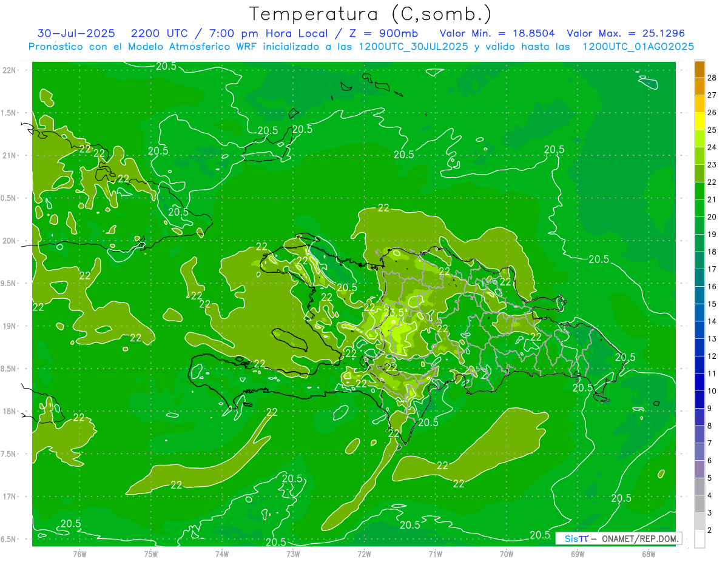
Task: Click the "Valor Min. = 18.8504" readout
Action: pos(498,33)
